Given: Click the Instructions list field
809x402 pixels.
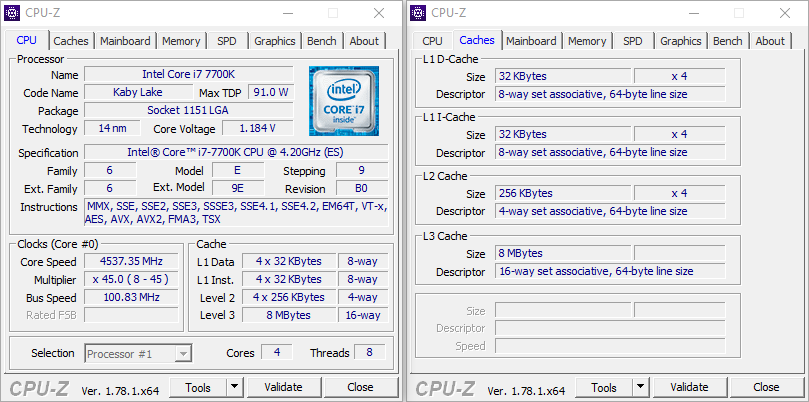Looking at the screenshot, I should click(236, 213).
